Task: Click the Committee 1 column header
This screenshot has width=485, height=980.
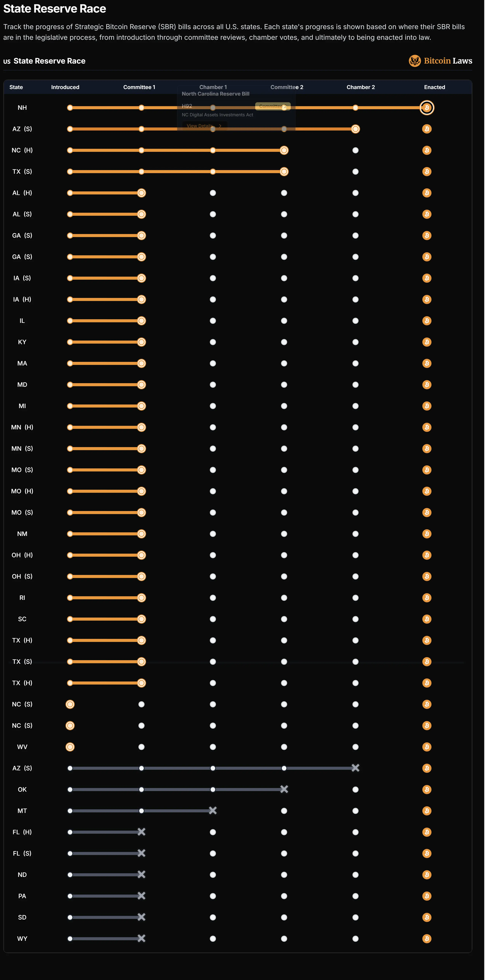Action: (139, 87)
